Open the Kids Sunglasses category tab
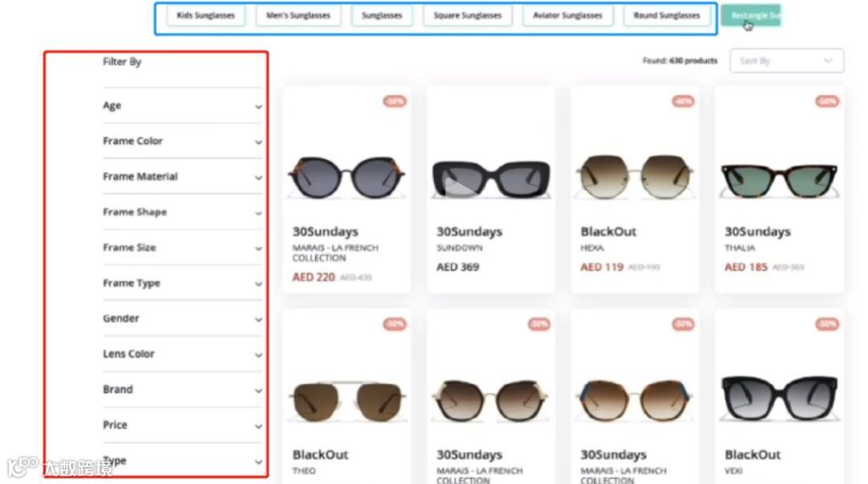Viewport: 868px width, 484px height. tap(206, 15)
